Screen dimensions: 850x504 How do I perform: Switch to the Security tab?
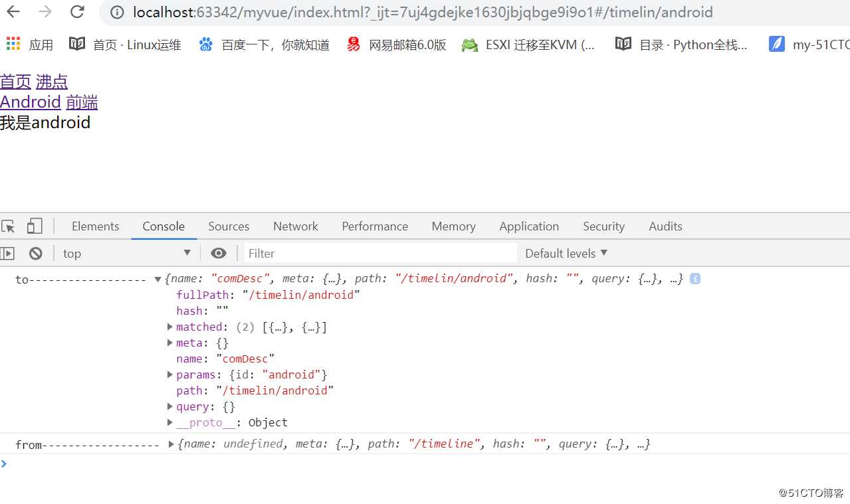[x=603, y=226]
